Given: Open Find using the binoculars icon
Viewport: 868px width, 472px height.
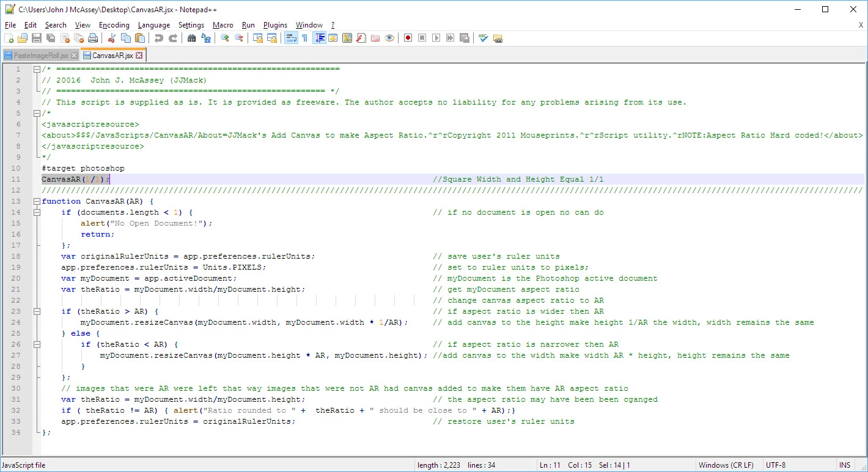Looking at the screenshot, I should pos(192,38).
